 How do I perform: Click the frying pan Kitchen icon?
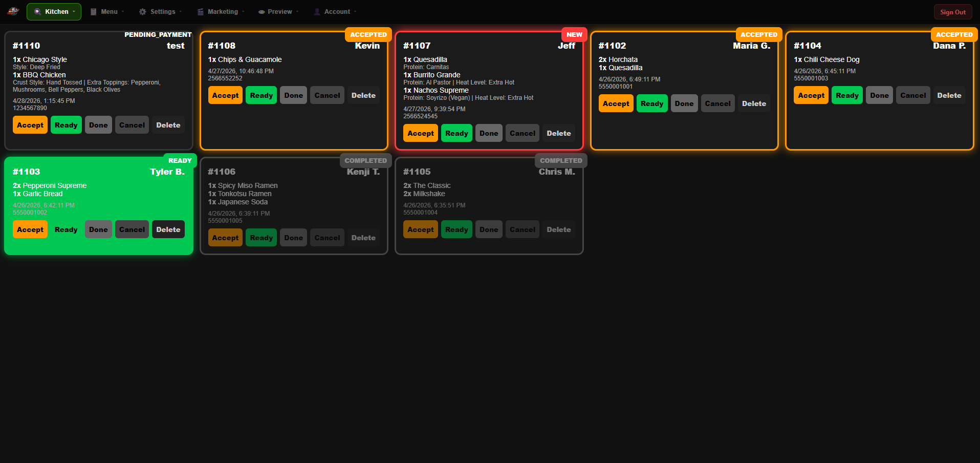(37, 12)
